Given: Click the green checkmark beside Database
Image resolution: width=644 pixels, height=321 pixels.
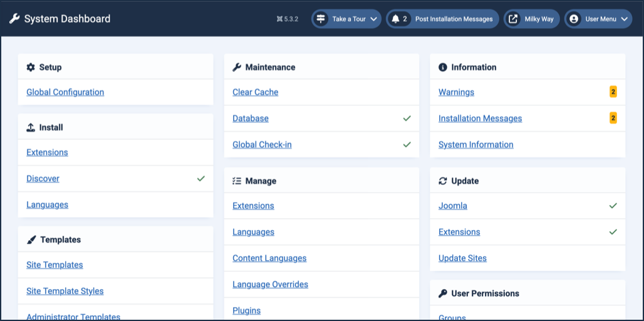Looking at the screenshot, I should tap(407, 118).
